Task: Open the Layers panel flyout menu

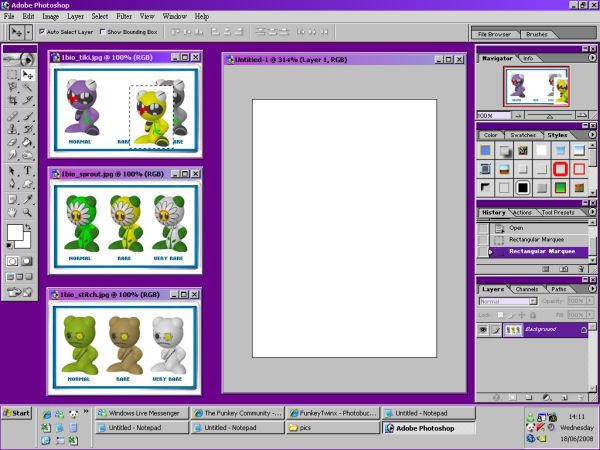Action: [x=592, y=289]
